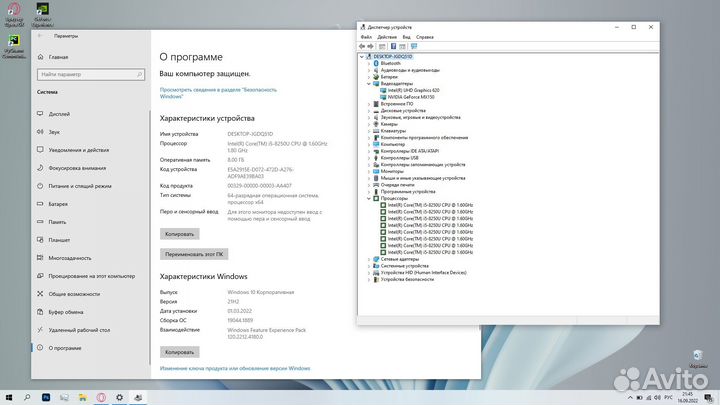Open the change product key link
The height and width of the screenshot is (405, 720).
pos(235,368)
